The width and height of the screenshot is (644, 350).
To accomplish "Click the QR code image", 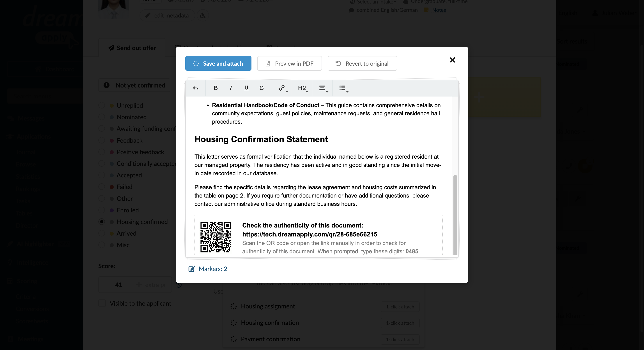I will tap(216, 237).
